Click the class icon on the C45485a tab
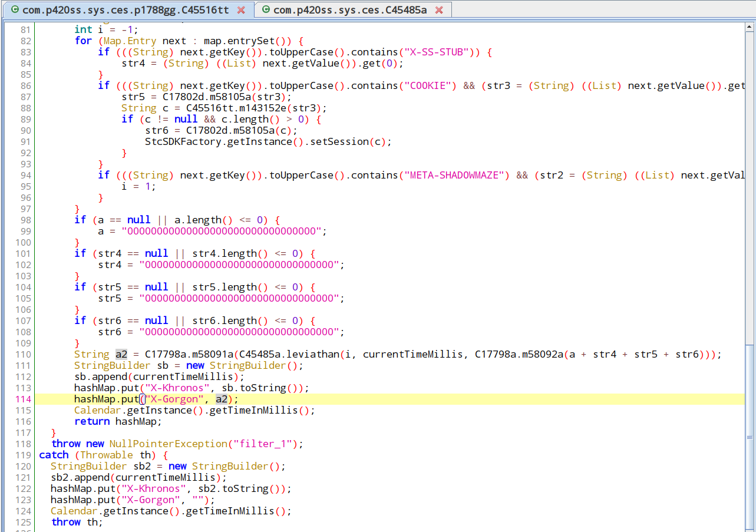Image resolution: width=756 pixels, height=532 pixels. (266, 10)
